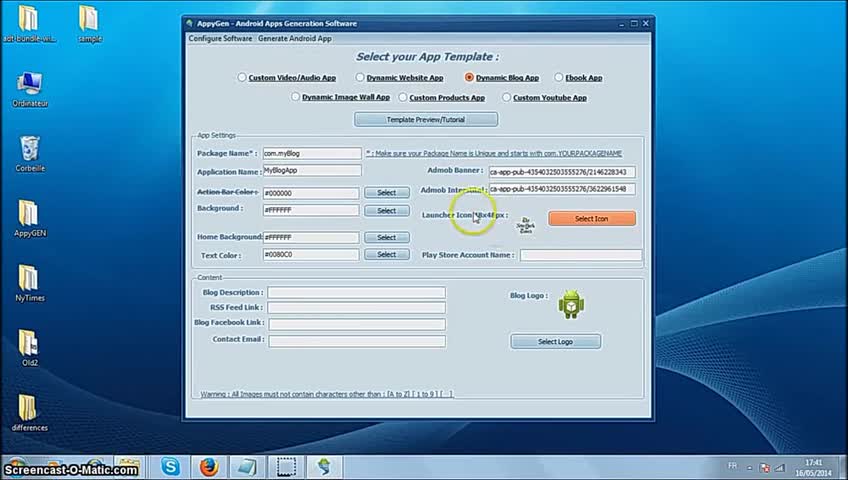Click the Background color hex field
Viewport: 848px width, 480px height.
[x=311, y=210]
